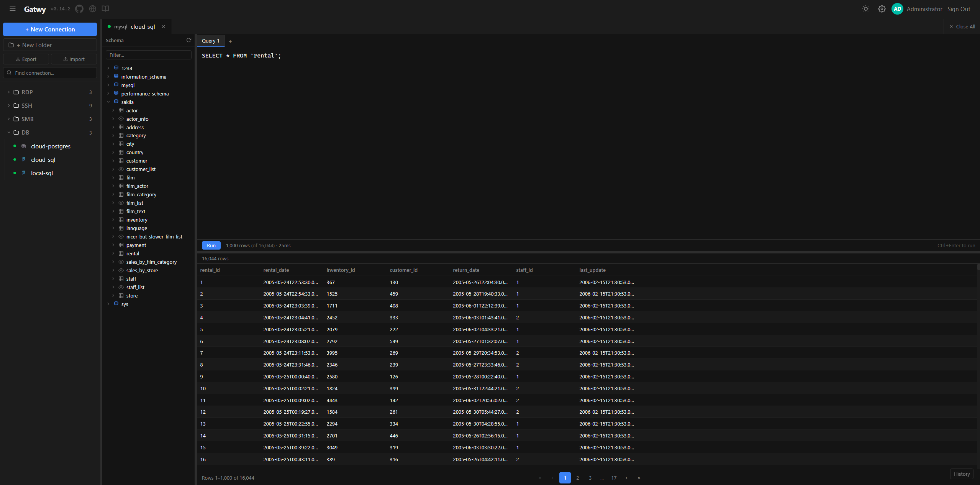
Task: Click the actor table icon
Action: [x=121, y=110]
